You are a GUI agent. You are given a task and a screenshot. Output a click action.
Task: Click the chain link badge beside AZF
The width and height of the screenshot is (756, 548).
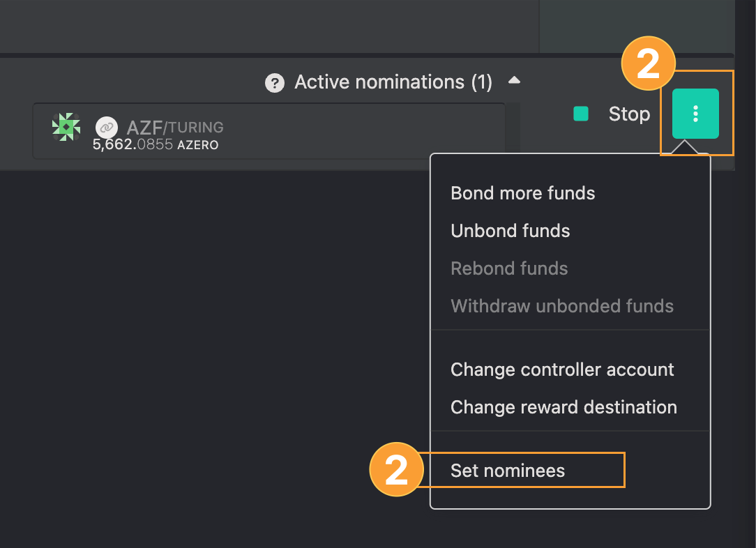point(107,128)
